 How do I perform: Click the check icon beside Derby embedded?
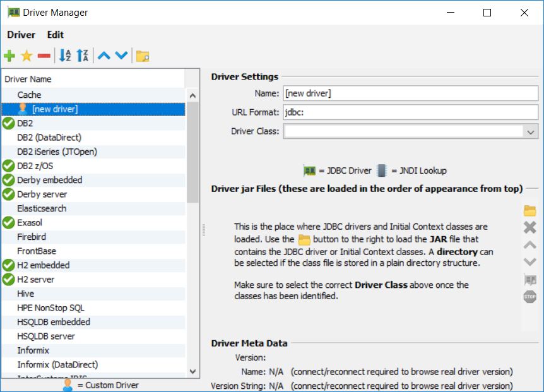pos(9,180)
